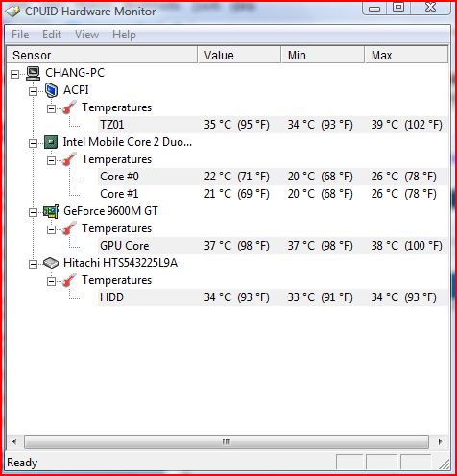
Task: Click the scroll right arrow
Action: click(440, 441)
